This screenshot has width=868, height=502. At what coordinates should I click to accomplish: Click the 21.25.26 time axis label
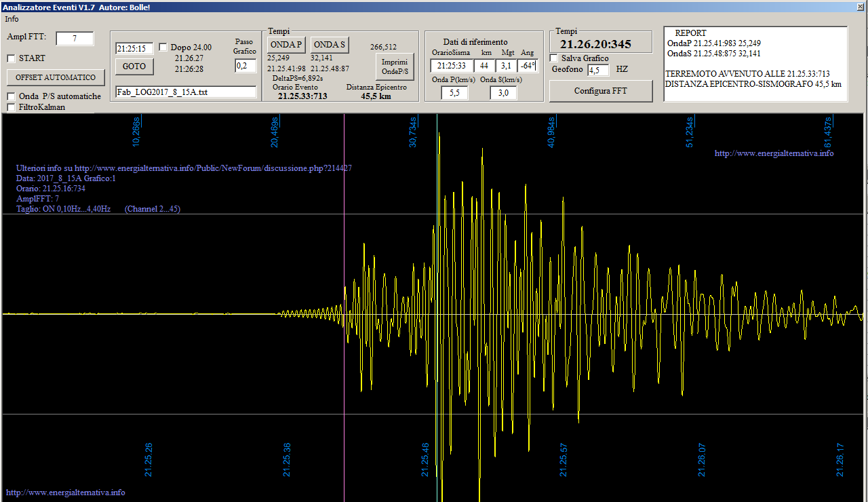click(x=149, y=460)
